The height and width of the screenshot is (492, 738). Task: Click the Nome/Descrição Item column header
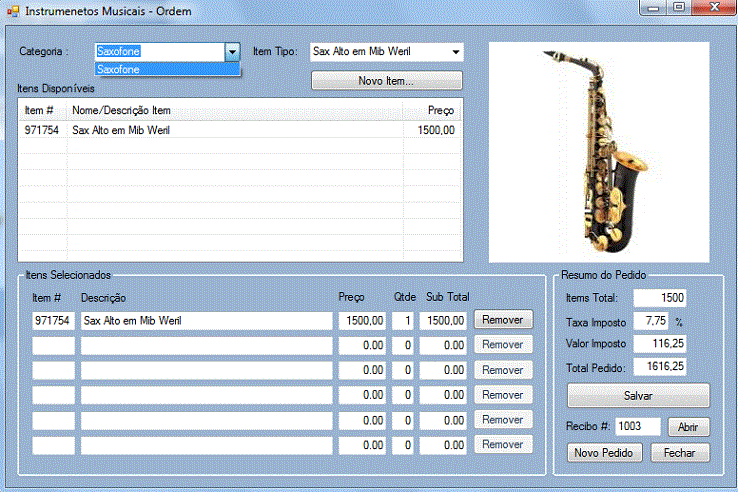[234, 111]
